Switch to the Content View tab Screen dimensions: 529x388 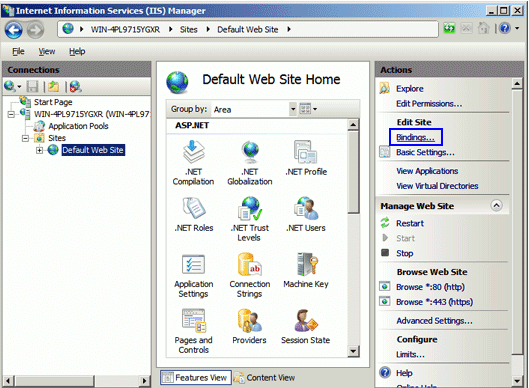coord(264,378)
